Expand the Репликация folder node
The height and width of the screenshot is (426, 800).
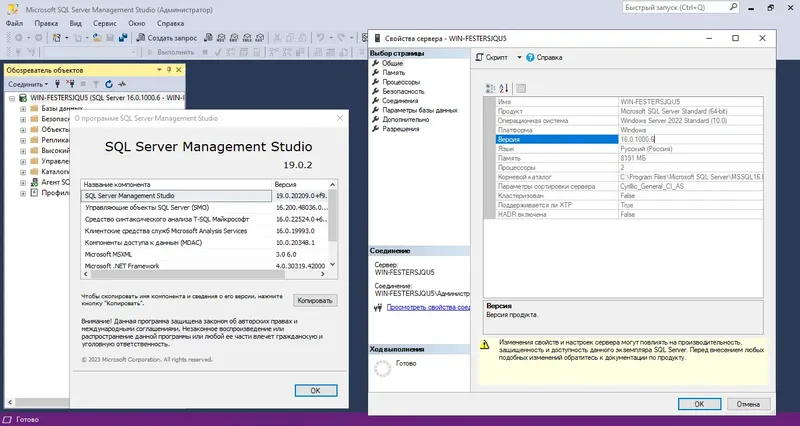[x=23, y=140]
